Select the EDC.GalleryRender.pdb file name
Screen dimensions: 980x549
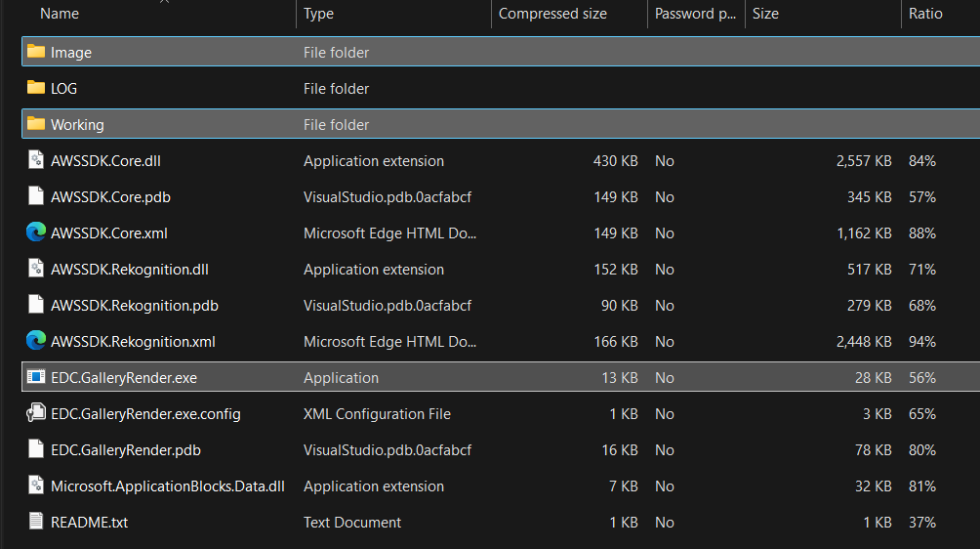point(126,450)
